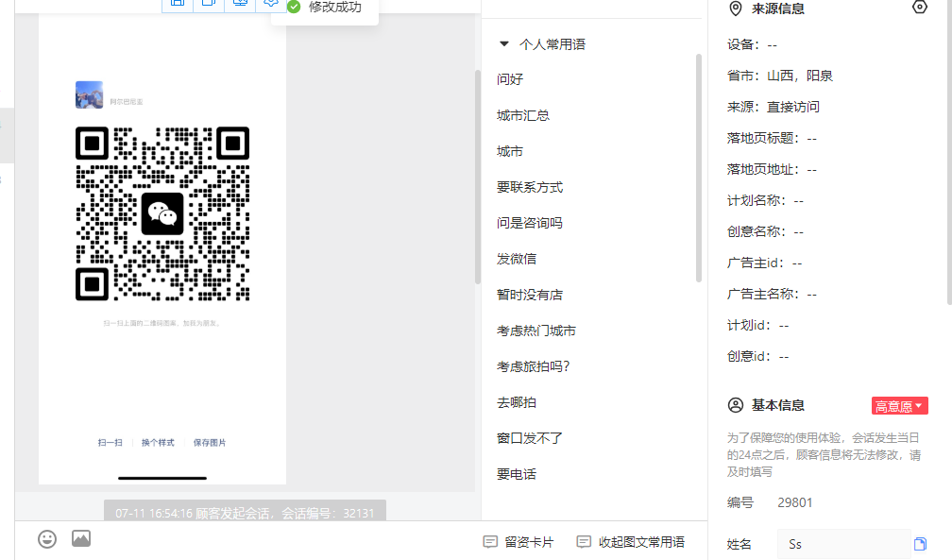Image resolution: width=952 pixels, height=560 pixels.
Task: Click the customer number 29801
Action: 795,502
